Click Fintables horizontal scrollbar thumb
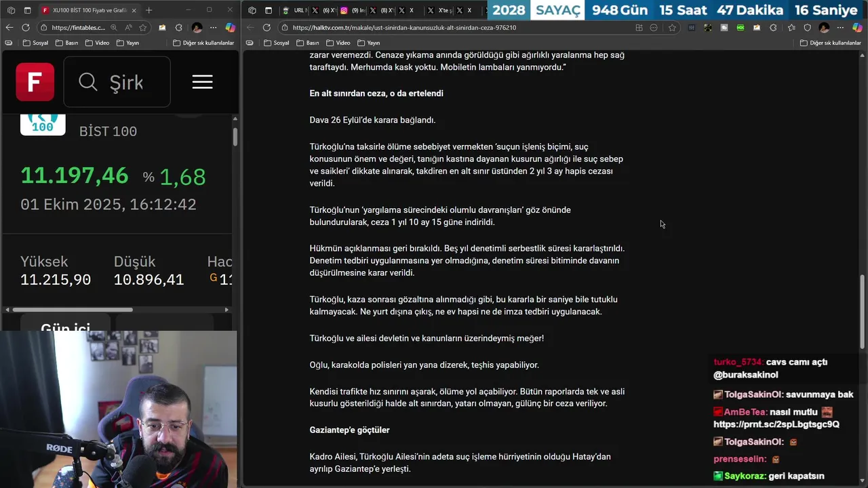The width and height of the screenshot is (868, 488). coord(73,310)
